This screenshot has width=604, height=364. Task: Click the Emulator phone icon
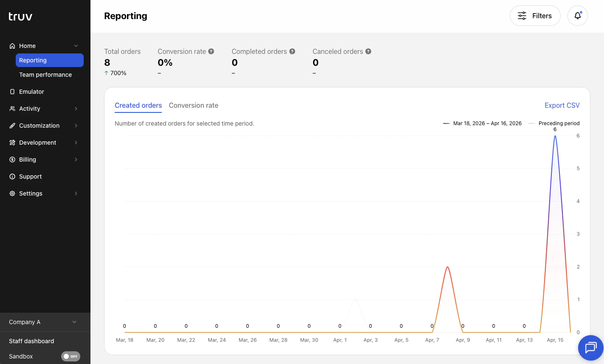[12, 92]
